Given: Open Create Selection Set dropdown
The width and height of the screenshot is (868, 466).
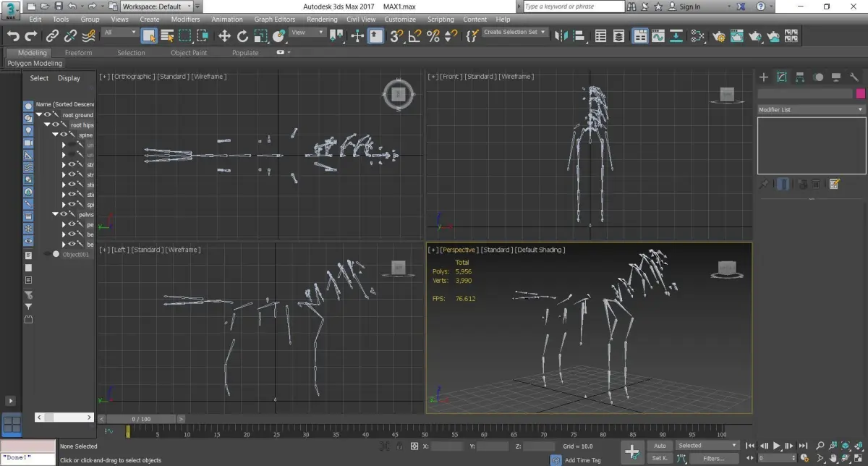Looking at the screenshot, I should [516, 33].
